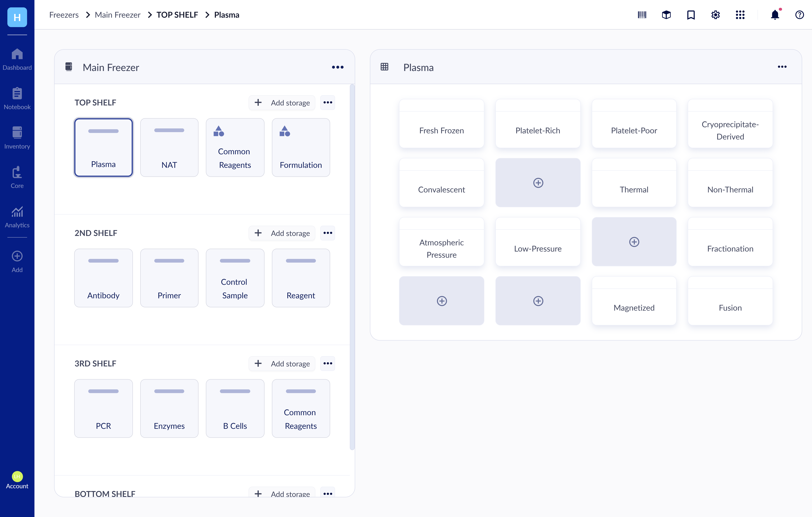The width and height of the screenshot is (812, 517).
Task: Open the 2ND SHELF overflow menu
Action: tap(327, 233)
